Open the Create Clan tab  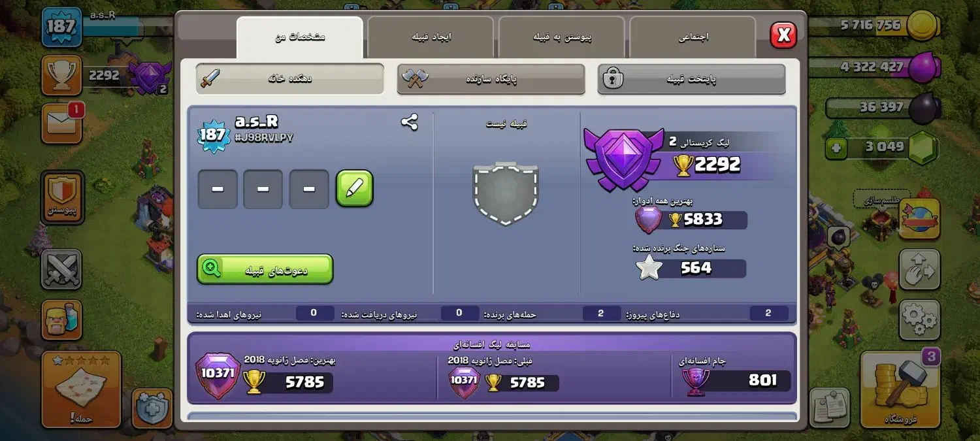coord(431,37)
